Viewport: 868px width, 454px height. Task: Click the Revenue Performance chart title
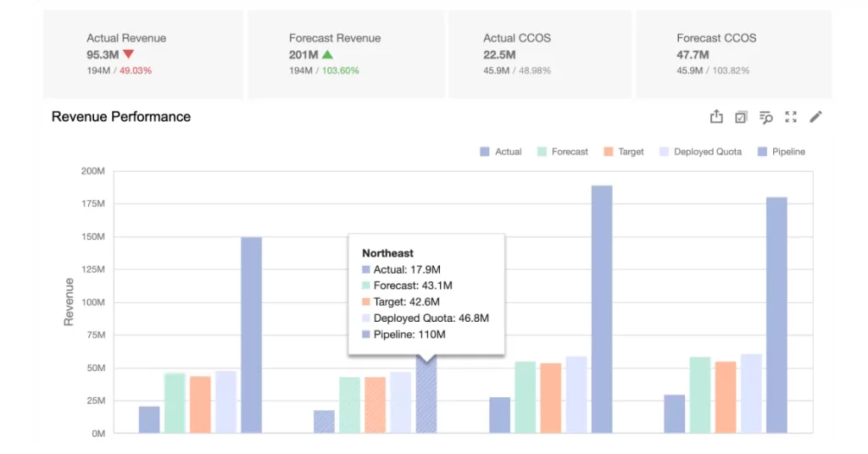click(121, 117)
